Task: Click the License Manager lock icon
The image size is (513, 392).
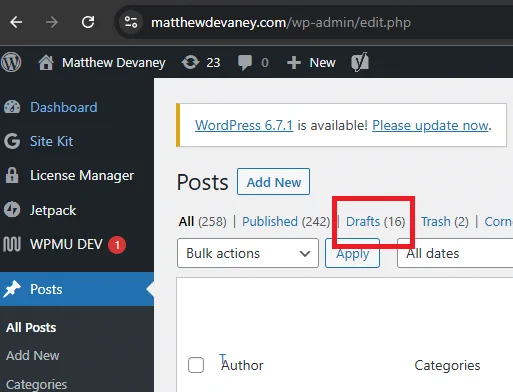Action: [x=12, y=175]
